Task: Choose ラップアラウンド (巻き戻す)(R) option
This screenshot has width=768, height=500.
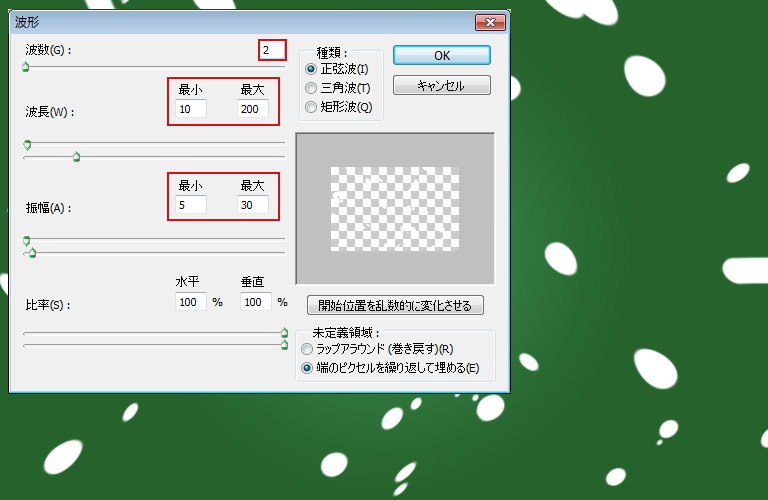Action: (307, 349)
